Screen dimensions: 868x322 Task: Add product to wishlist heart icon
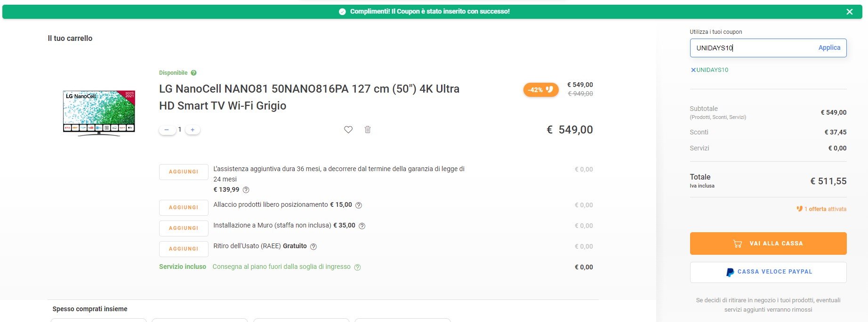click(348, 130)
